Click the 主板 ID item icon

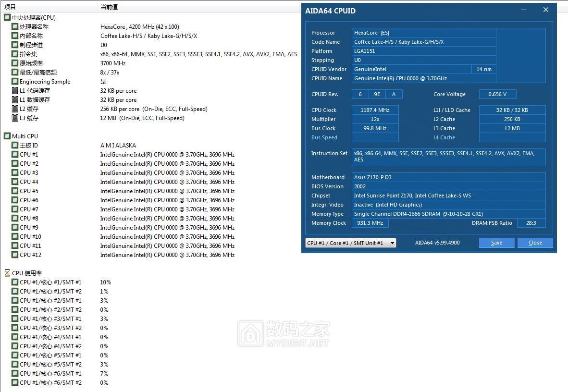click(x=14, y=145)
